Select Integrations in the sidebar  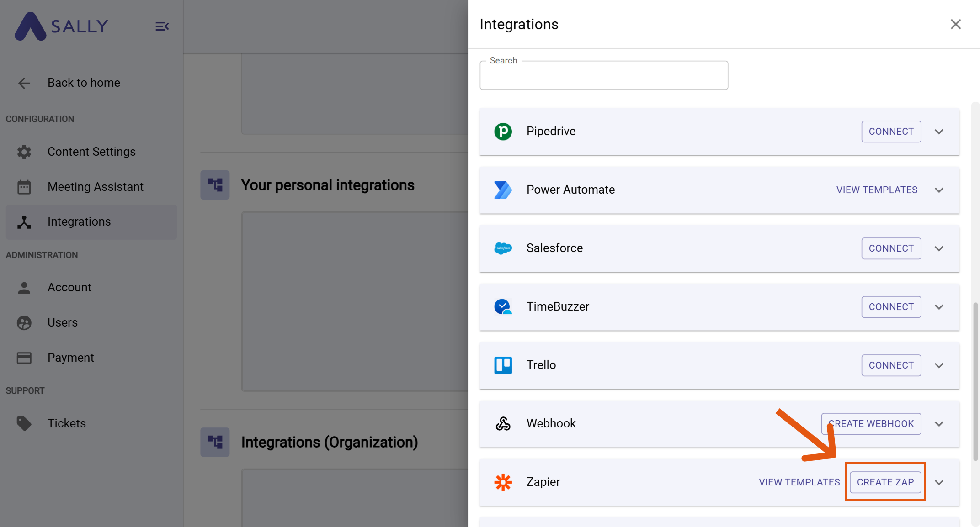tap(91, 222)
